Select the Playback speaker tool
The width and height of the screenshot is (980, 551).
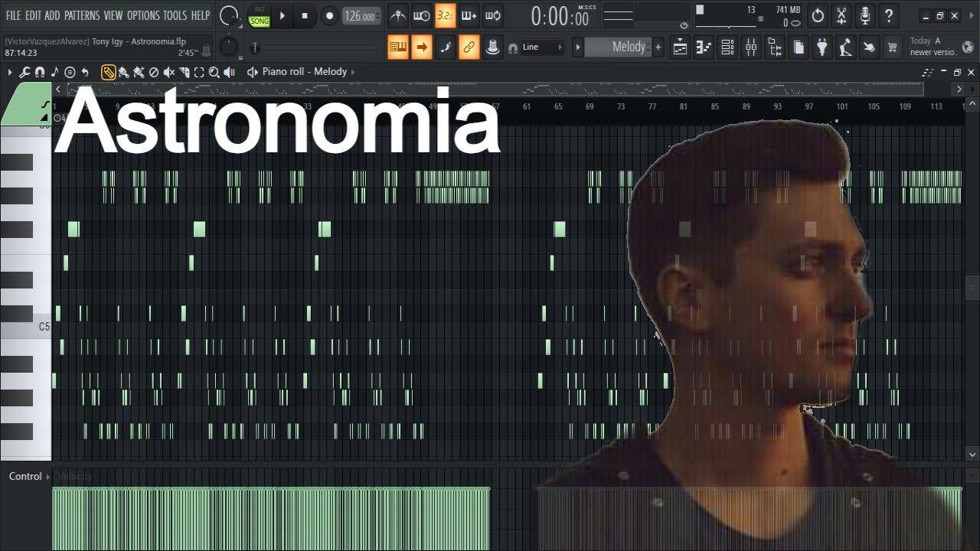pos(230,72)
